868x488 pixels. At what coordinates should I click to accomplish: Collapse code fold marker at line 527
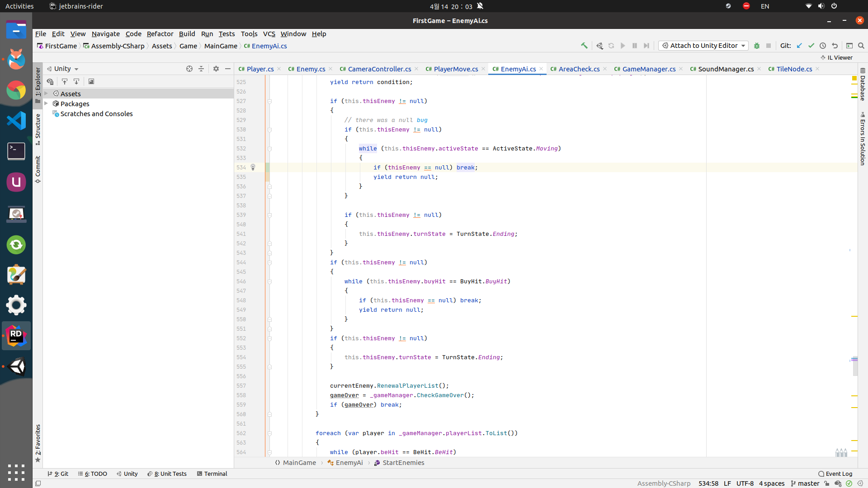(x=269, y=101)
